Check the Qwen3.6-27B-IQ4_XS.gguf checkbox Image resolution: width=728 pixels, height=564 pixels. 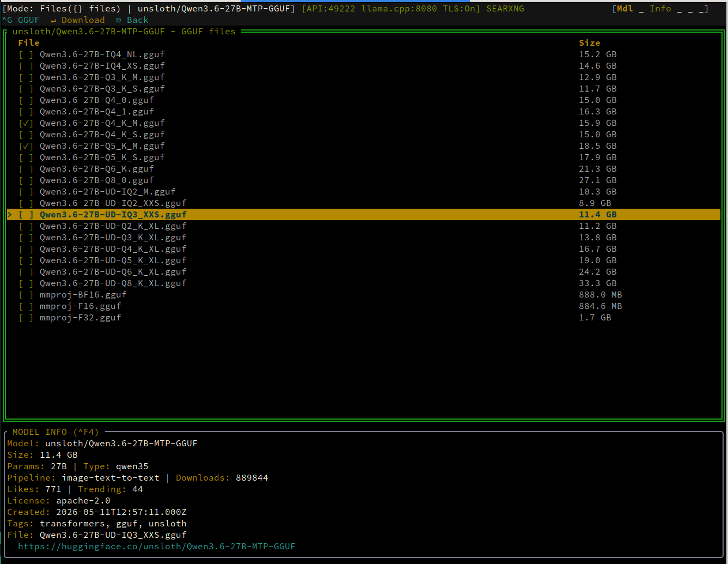tap(26, 66)
